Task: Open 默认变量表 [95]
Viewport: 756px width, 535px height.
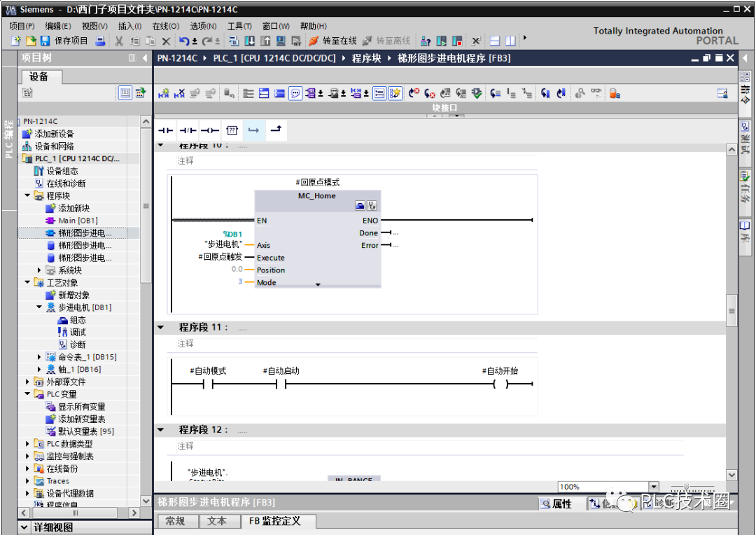Action: click(x=86, y=431)
